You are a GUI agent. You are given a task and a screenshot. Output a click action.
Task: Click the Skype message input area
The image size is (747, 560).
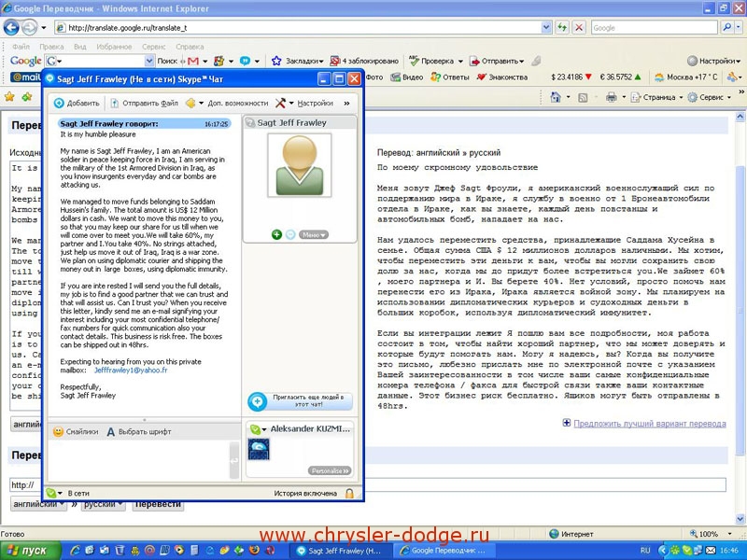pyautogui.click(x=138, y=461)
